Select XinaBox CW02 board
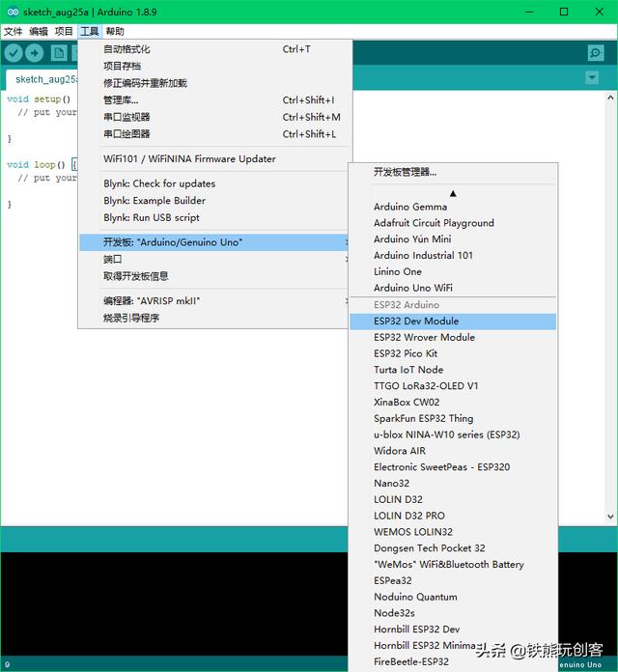This screenshot has width=618, height=672. click(x=453, y=403)
